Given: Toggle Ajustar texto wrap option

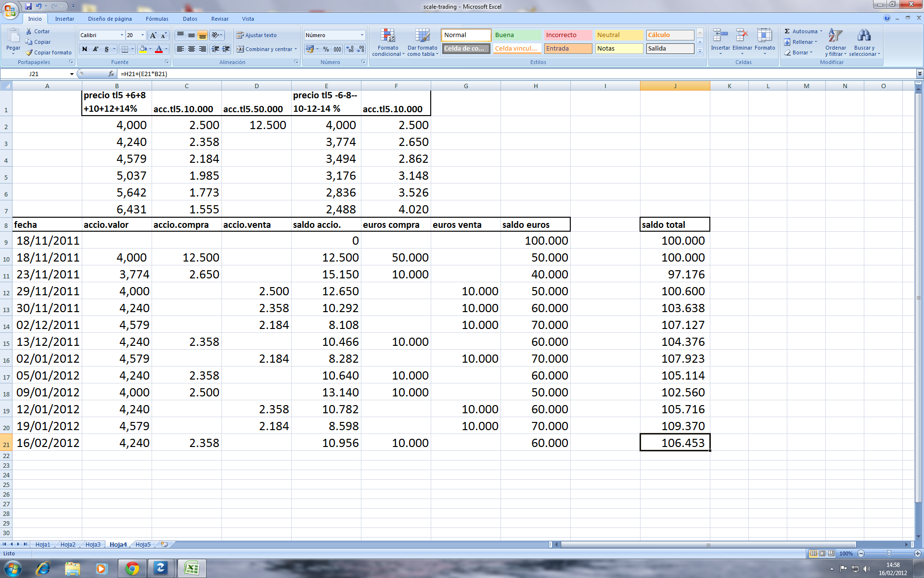Looking at the screenshot, I should [257, 35].
